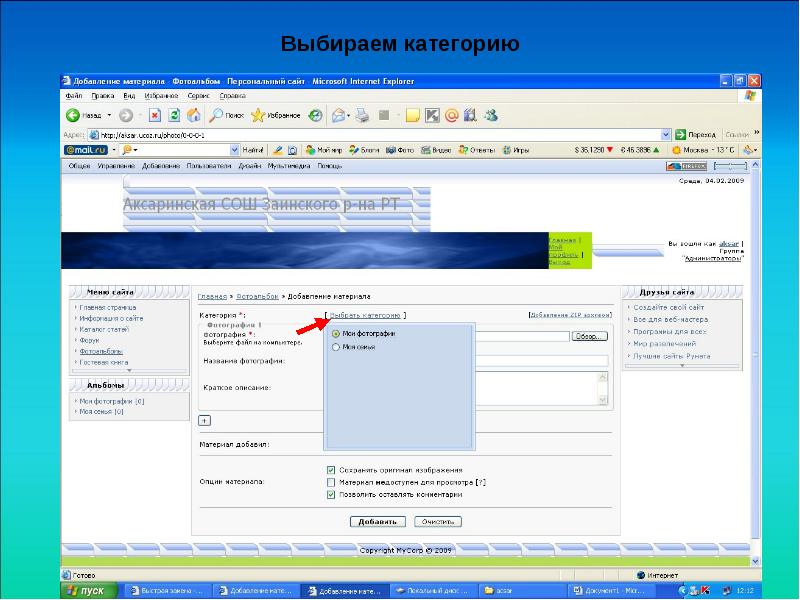Open the 'Выбрать категорию' category selector
Screen dimensions: 800x600
366,314
